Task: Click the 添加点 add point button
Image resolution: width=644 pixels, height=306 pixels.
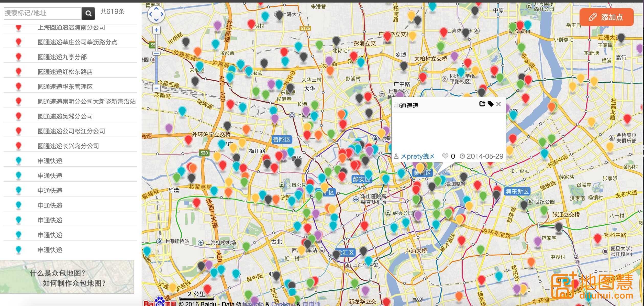Action: click(606, 17)
